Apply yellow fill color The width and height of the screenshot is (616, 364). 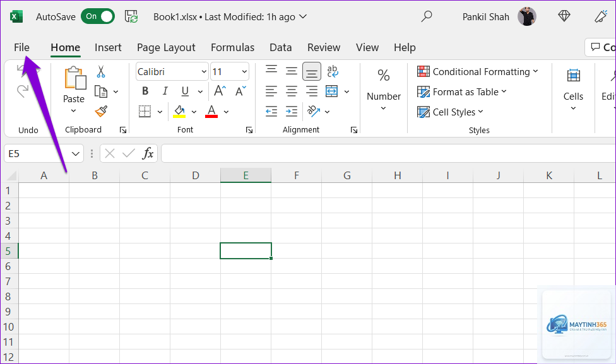point(179,112)
